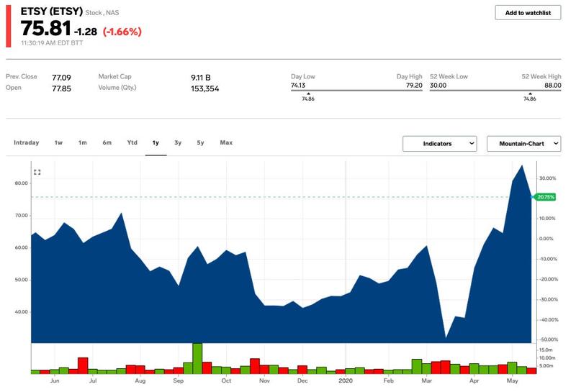Select the Ytd time range tab
The height and width of the screenshot is (392, 576).
[132, 142]
